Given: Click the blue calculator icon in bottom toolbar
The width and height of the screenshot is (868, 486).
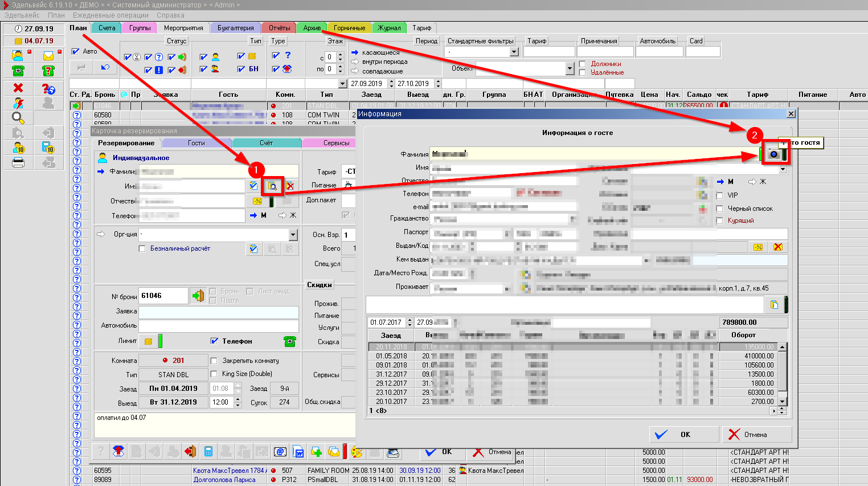Looking at the screenshot, I should 208,452.
